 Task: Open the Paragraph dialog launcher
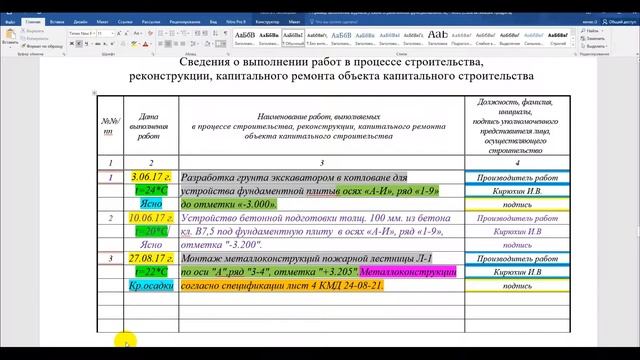click(228, 54)
